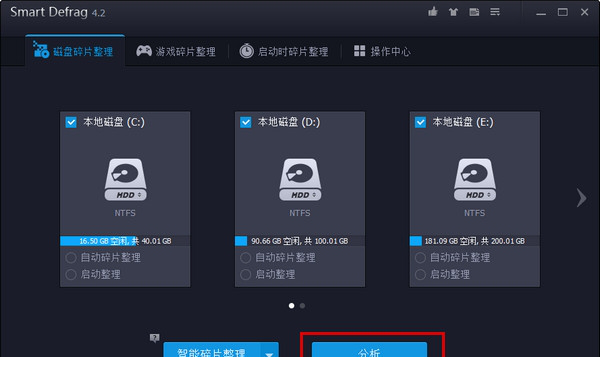Open the main menu hamburger icon
This screenshot has height=371, width=600.
[495, 12]
